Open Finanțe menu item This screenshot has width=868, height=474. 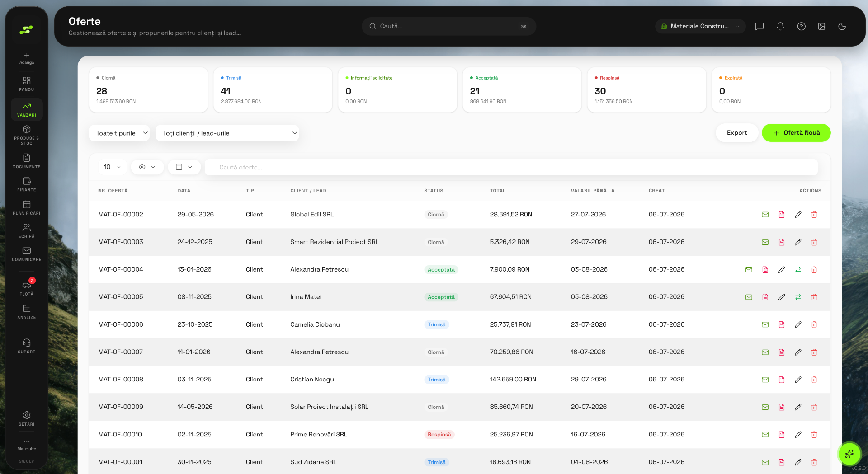[x=27, y=184]
